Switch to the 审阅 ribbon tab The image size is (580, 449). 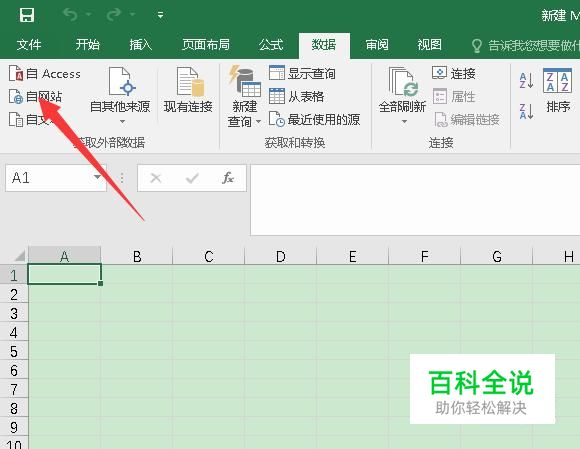377,45
